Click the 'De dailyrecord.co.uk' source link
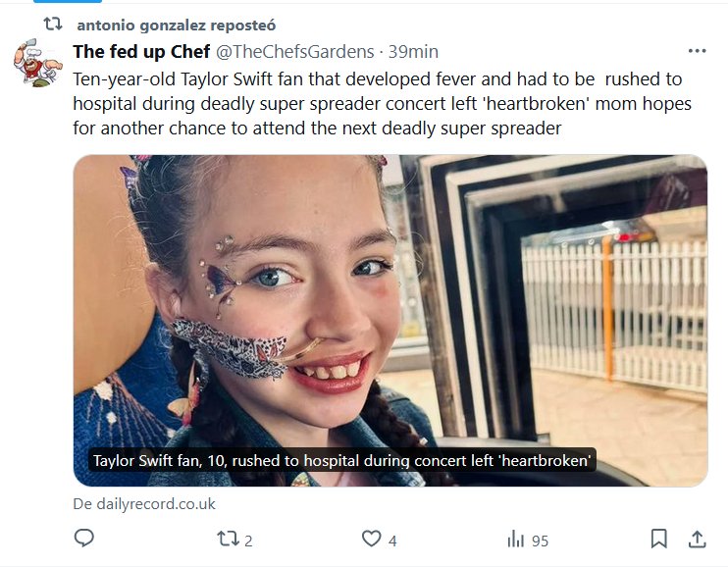The height and width of the screenshot is (567, 728). [144, 503]
